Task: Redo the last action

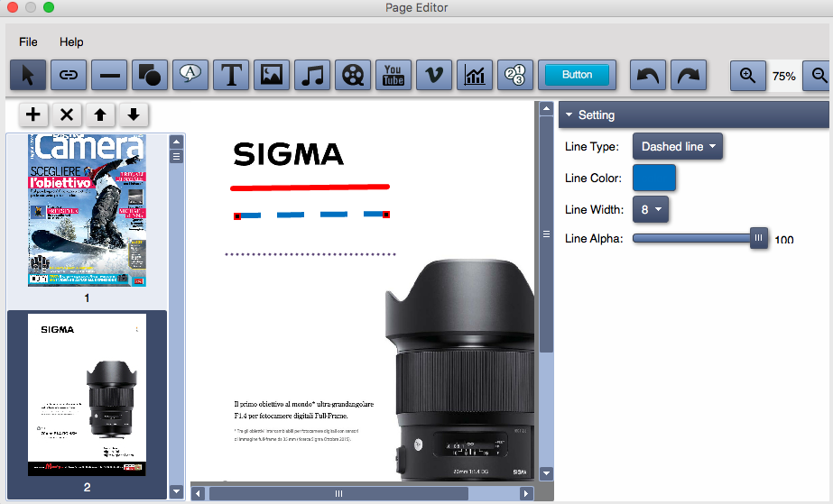Action: [x=689, y=75]
